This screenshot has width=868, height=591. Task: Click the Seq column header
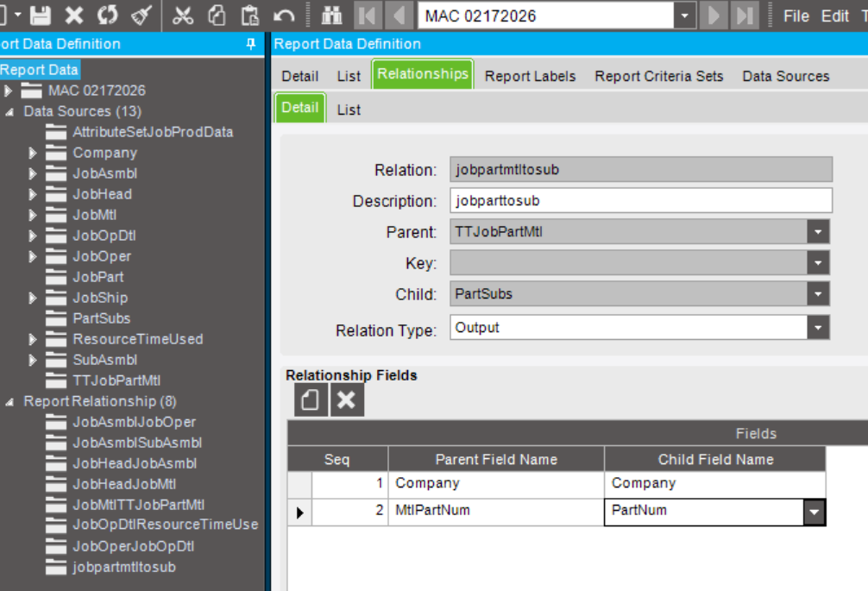click(x=337, y=459)
